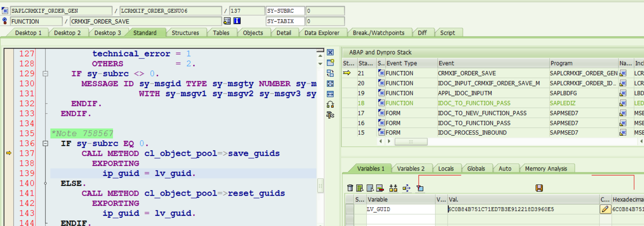Select the Standard tab

(x=145, y=33)
